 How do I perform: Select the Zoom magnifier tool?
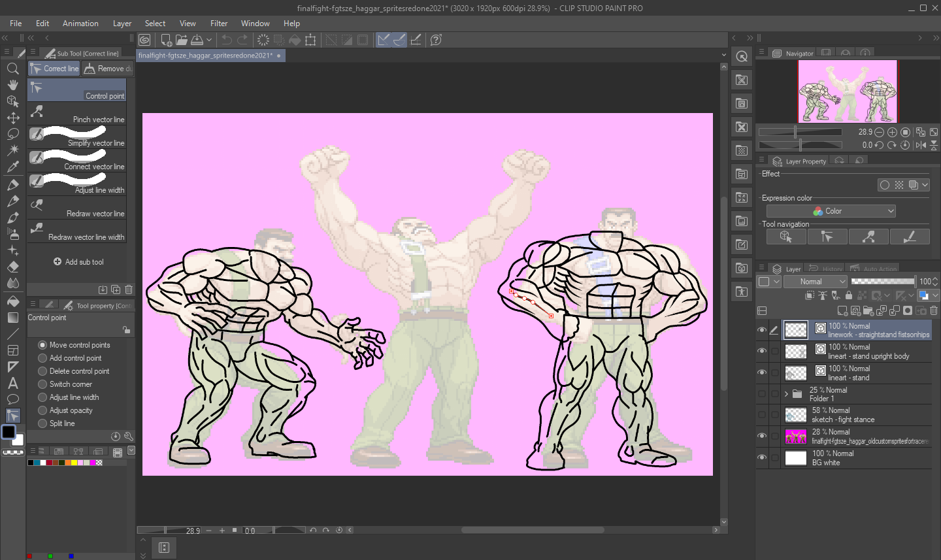[x=12, y=68]
